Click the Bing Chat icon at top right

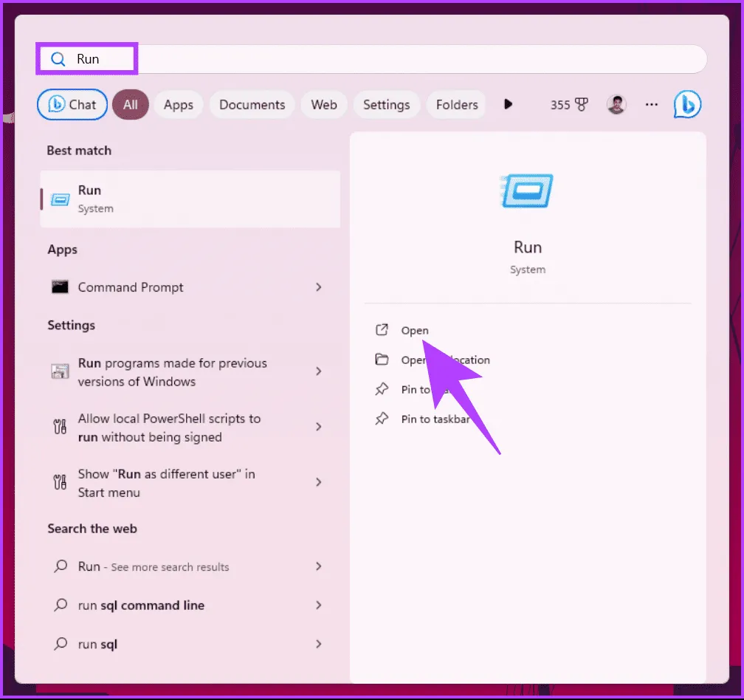coord(687,105)
